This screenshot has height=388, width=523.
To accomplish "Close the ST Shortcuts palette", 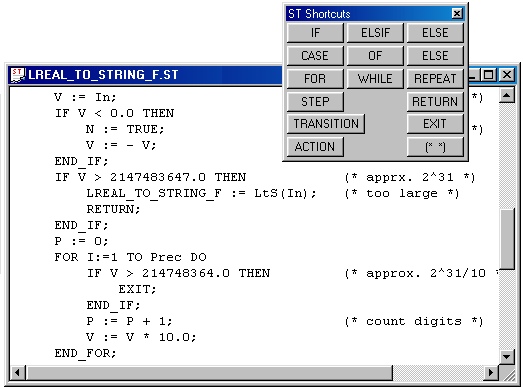I will coord(457,14).
